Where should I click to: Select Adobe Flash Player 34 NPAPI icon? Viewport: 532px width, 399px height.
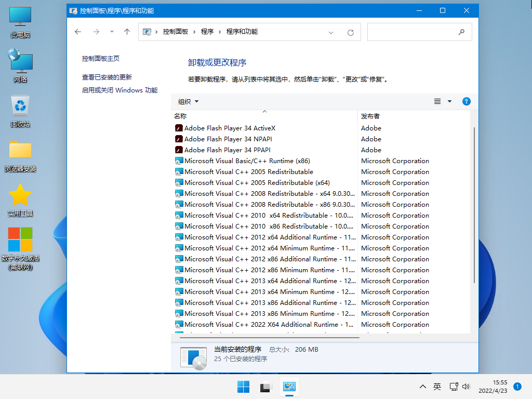(179, 139)
